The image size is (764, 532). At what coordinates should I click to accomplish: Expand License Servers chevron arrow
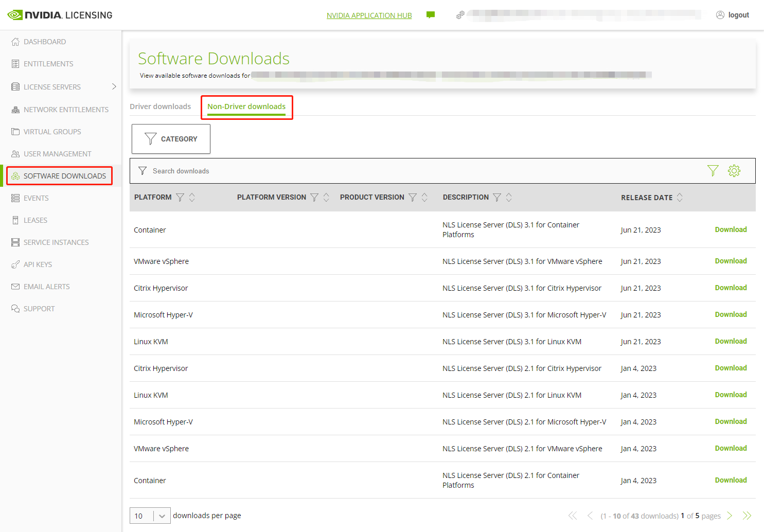tap(114, 86)
